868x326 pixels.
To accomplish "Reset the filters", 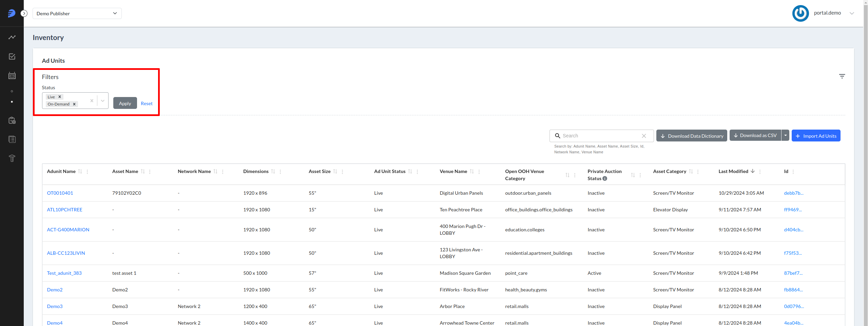I will (x=147, y=103).
